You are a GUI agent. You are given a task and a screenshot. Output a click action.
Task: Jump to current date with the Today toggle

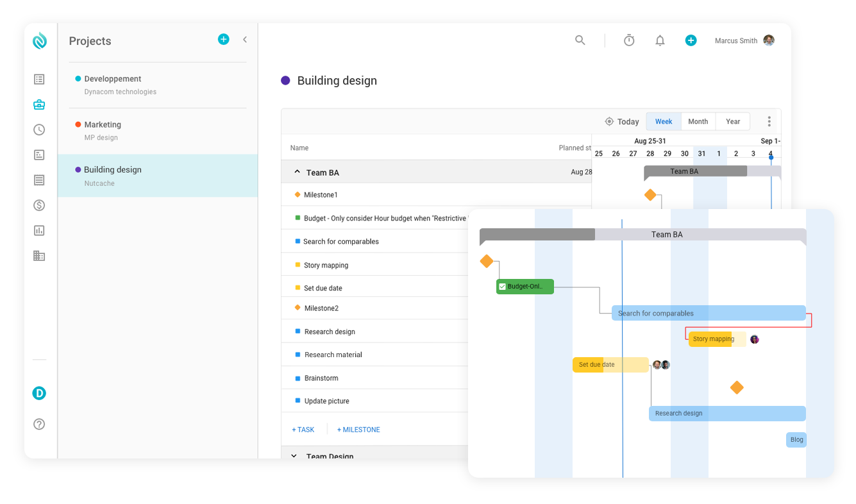(622, 121)
